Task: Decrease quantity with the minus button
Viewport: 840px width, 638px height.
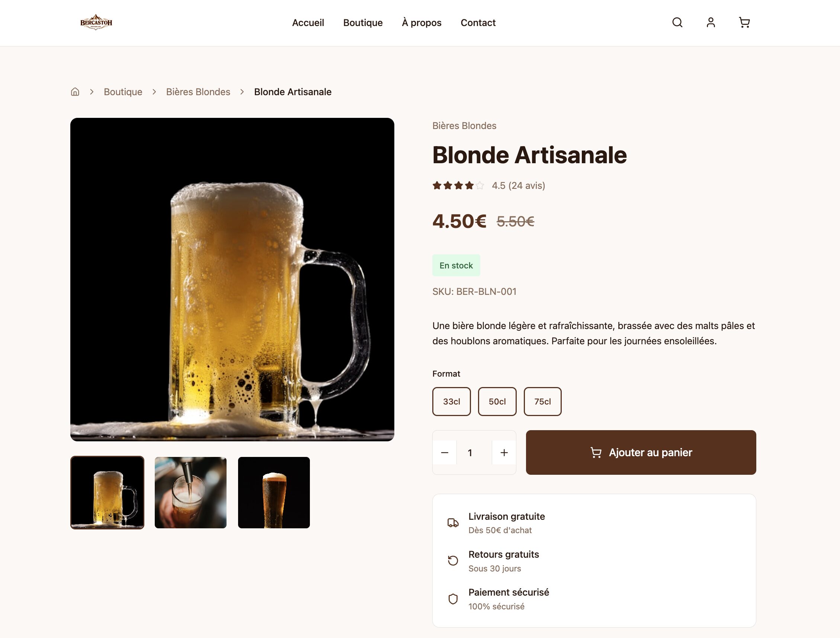Action: tap(445, 453)
